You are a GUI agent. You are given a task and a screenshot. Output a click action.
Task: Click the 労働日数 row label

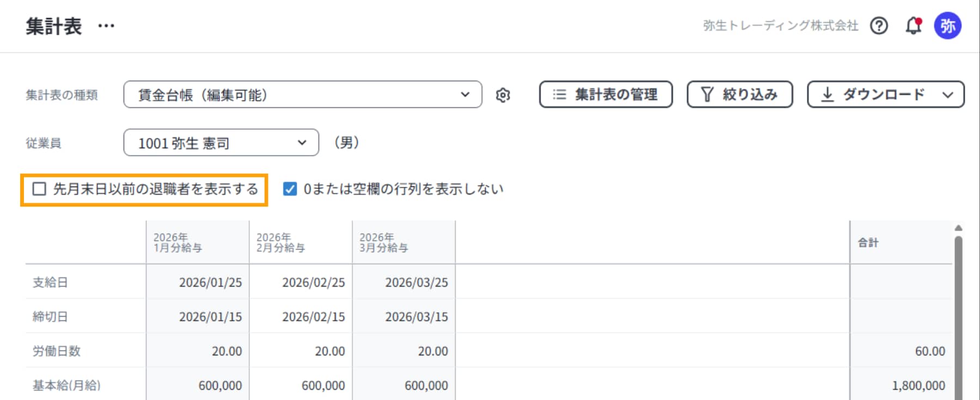(x=57, y=351)
